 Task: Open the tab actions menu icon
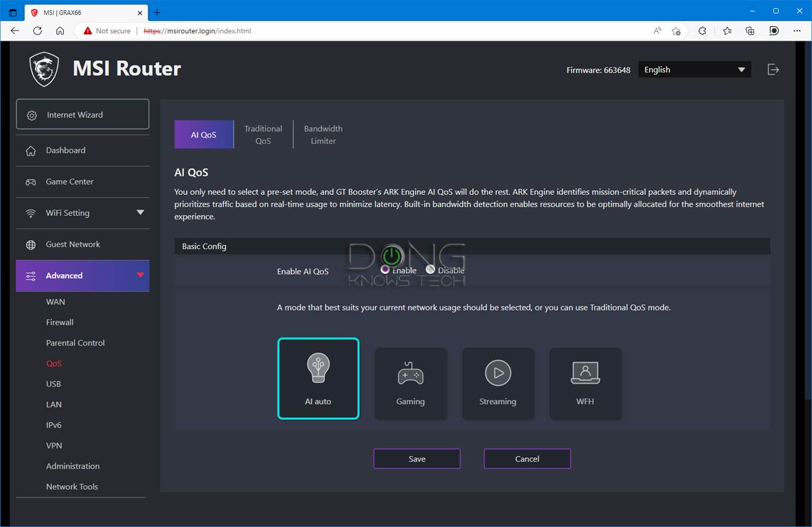pos(13,12)
